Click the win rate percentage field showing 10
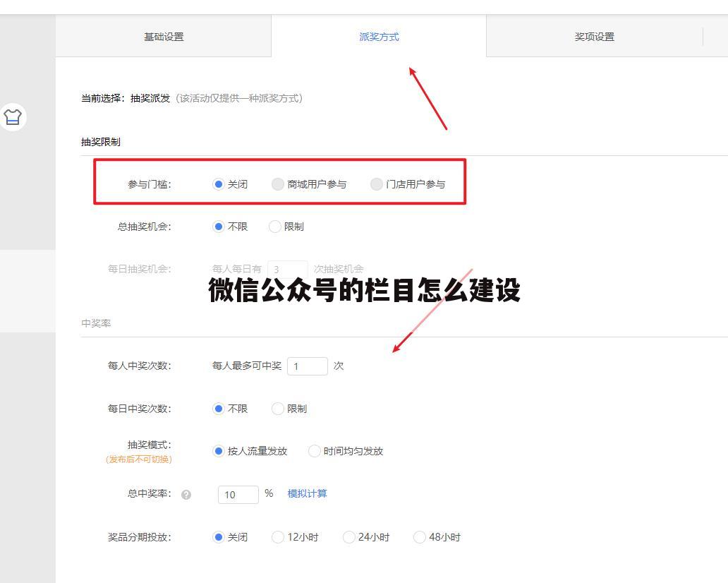The height and width of the screenshot is (583, 728). tap(238, 494)
